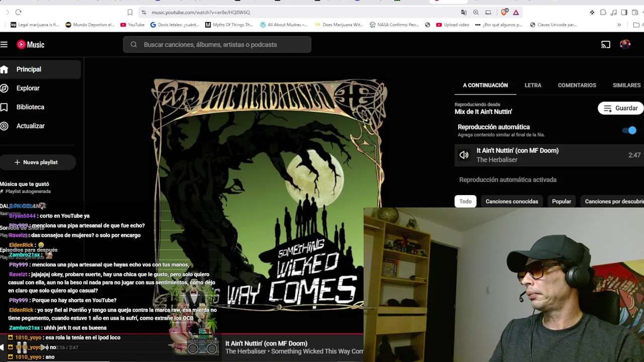This screenshot has width=644, height=362.
Task: Expand the hidden bookmarks chevron
Action: [x=619, y=25]
